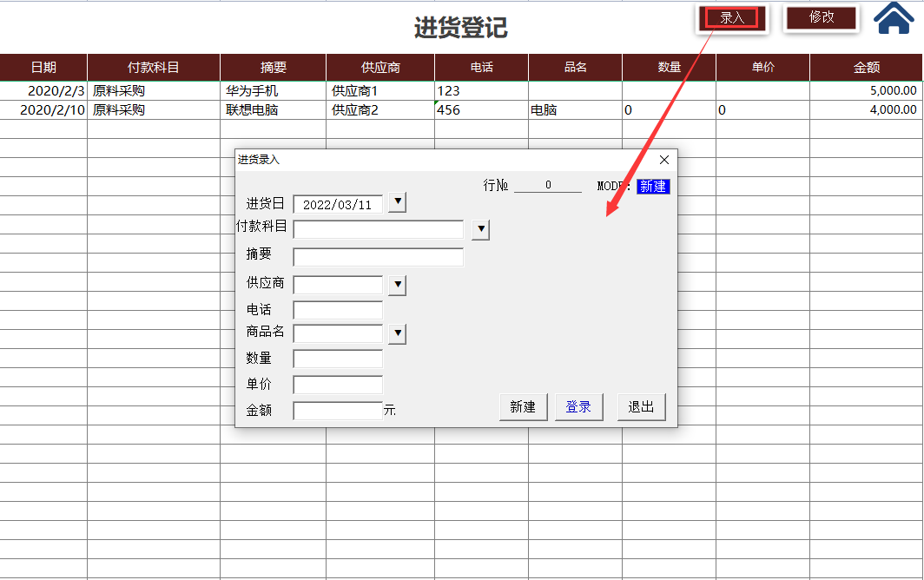Image resolution: width=924 pixels, height=580 pixels.
Task: Click the 行№ number field
Action: pos(547,184)
